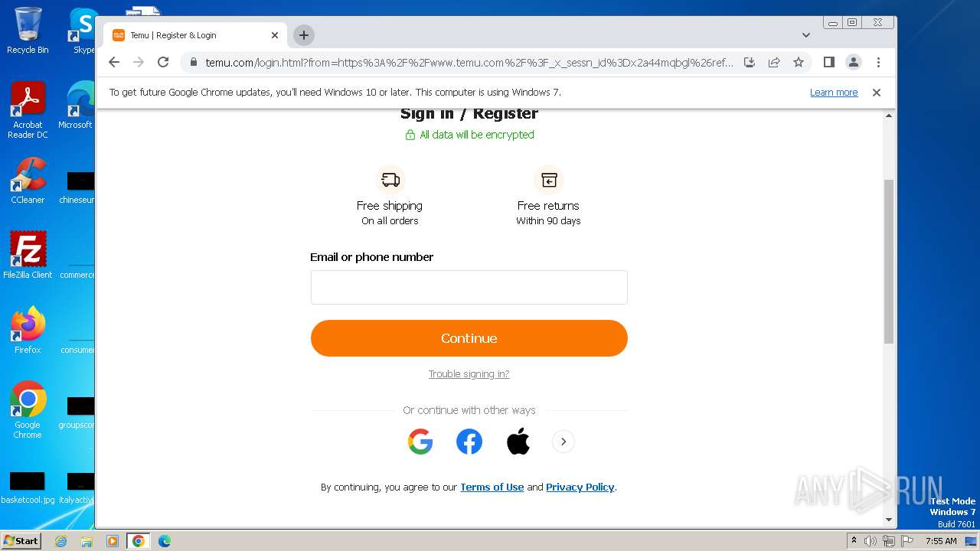
Task: Open Chrome three-dot menu
Action: 878,63
